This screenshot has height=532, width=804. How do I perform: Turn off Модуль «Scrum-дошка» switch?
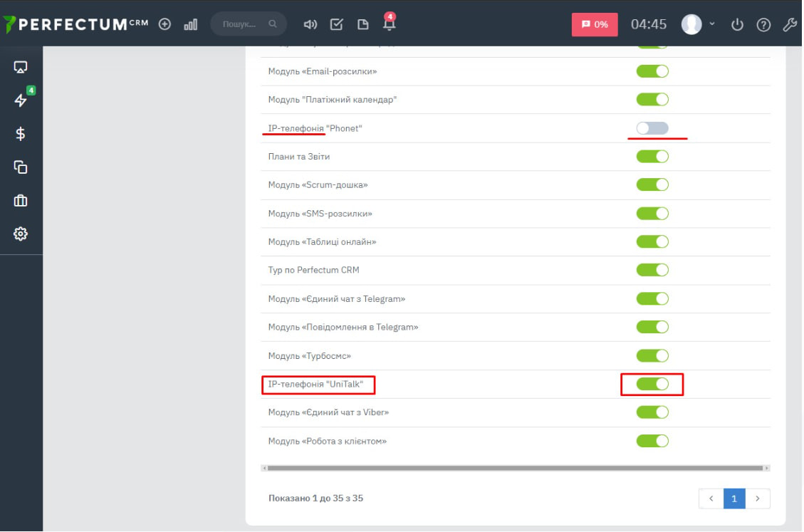pos(652,185)
